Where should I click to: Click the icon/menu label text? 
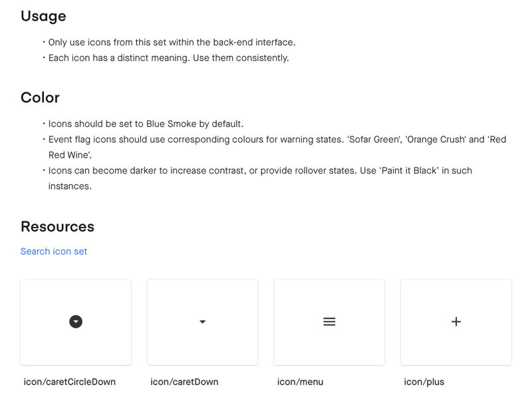click(300, 382)
